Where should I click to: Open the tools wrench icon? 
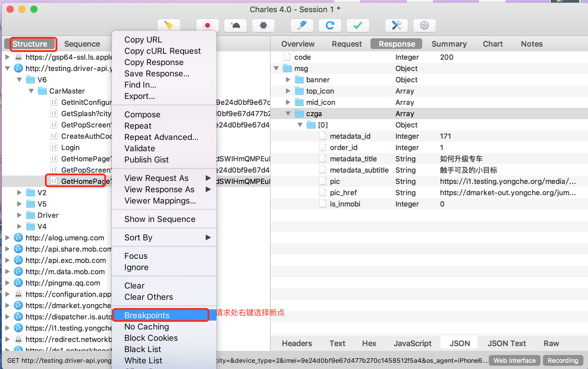[x=397, y=26]
